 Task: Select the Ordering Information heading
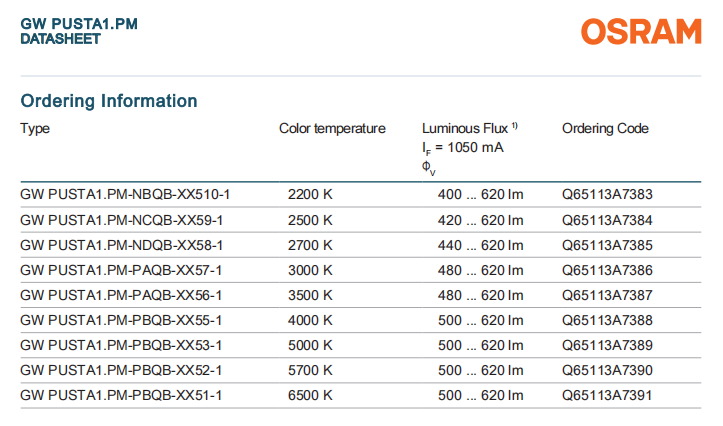click(x=109, y=101)
